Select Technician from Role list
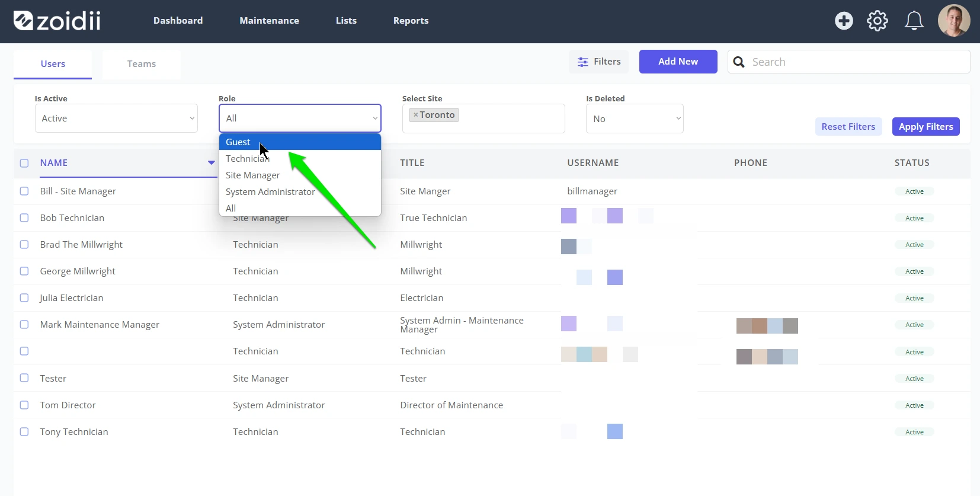 [x=300, y=159]
